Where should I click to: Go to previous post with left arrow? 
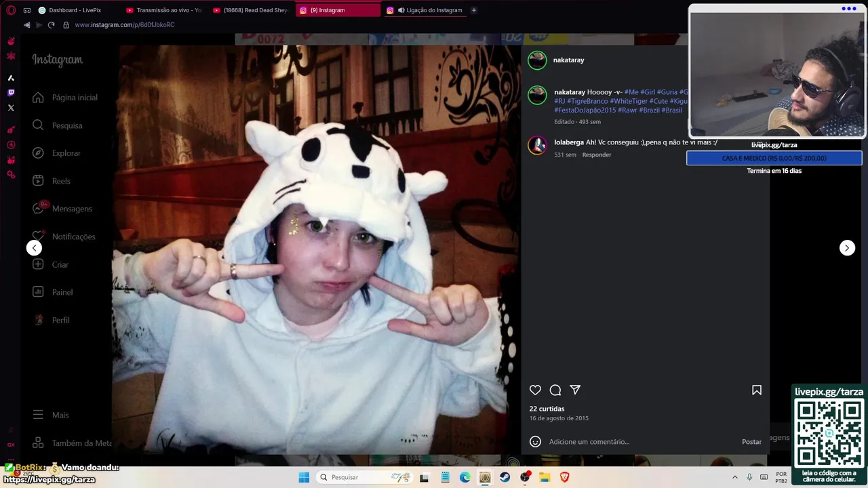click(x=34, y=248)
